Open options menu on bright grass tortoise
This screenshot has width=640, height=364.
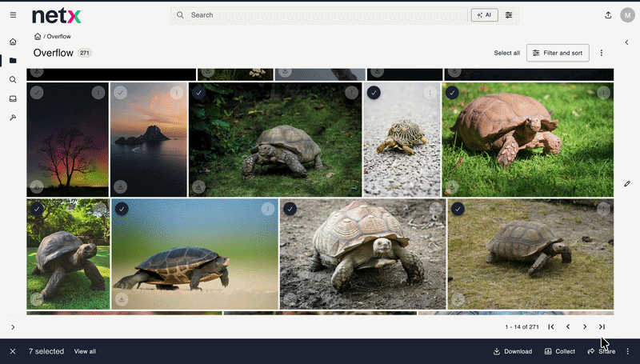pos(603,93)
